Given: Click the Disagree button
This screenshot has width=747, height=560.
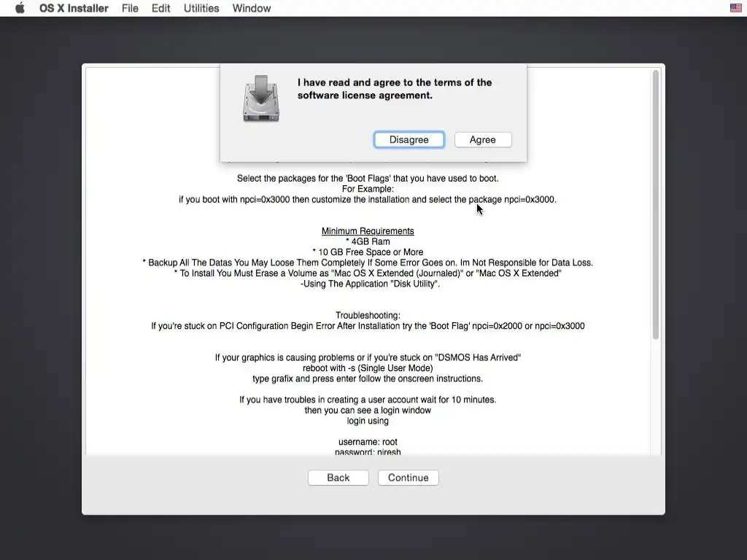Looking at the screenshot, I should point(409,139).
